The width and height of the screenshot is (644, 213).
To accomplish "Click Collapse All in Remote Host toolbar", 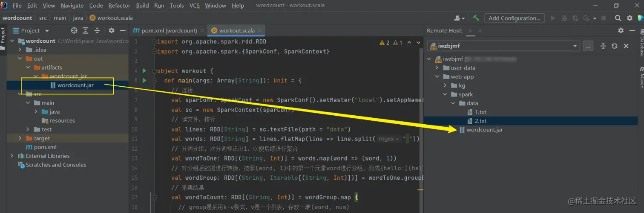I will (603, 46).
